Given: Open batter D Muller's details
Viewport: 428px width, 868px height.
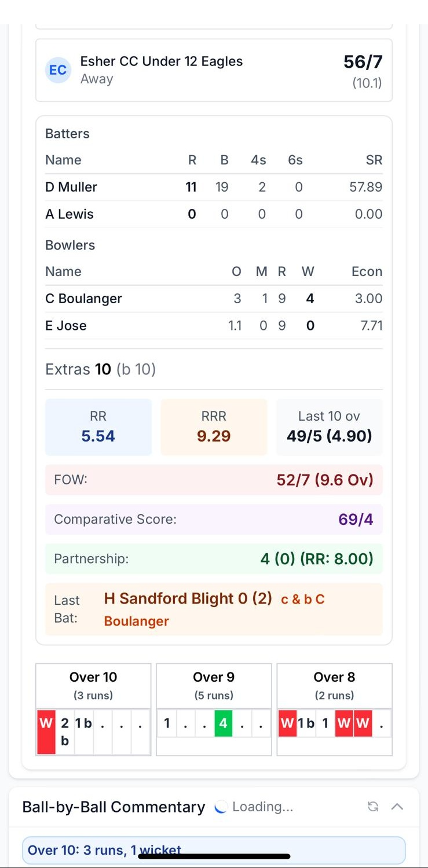Looking at the screenshot, I should pyautogui.click(x=71, y=187).
